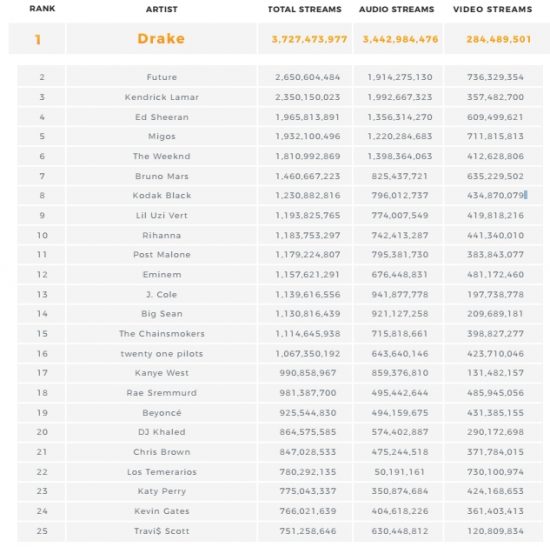
Task: Select The Weeknd artist entry
Action: [x=162, y=156]
